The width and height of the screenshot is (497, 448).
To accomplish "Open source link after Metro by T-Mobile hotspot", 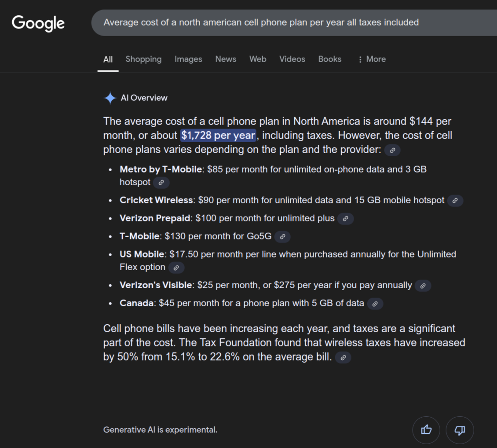I will tap(161, 182).
